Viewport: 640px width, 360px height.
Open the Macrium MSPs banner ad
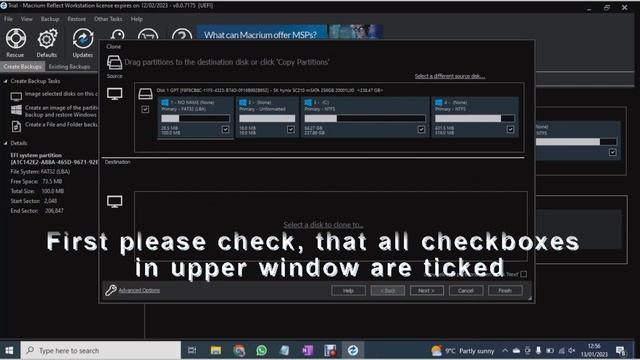tap(290, 32)
